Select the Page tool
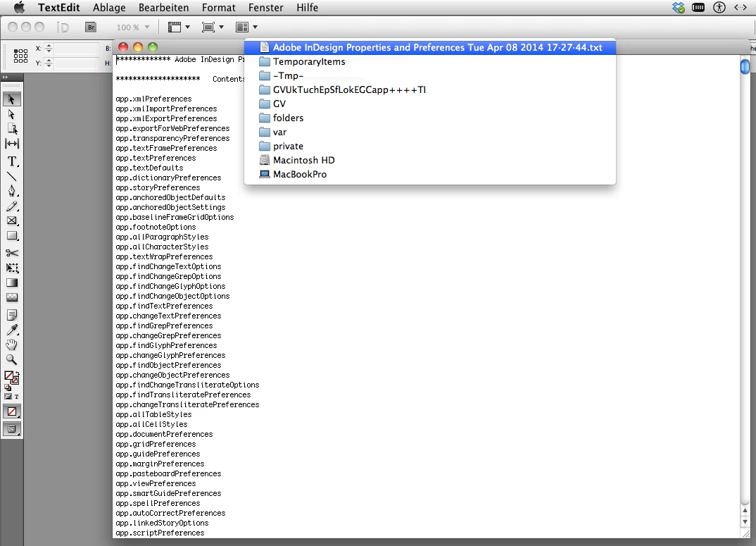Image resolution: width=756 pixels, height=546 pixels. (11, 129)
